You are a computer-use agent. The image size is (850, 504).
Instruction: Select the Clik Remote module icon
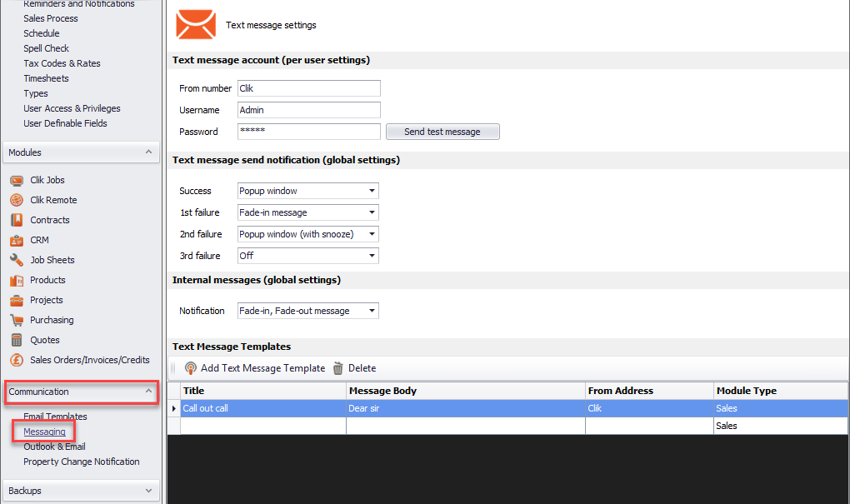[x=17, y=200]
